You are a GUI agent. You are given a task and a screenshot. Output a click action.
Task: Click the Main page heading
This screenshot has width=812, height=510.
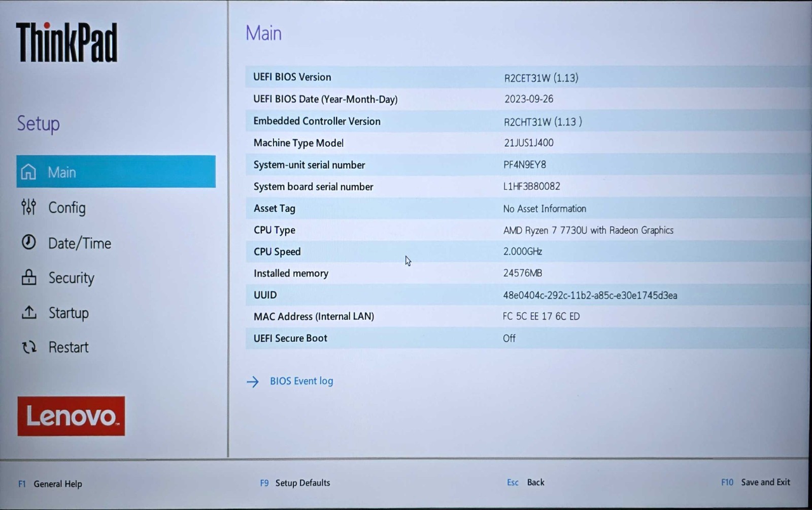click(263, 33)
